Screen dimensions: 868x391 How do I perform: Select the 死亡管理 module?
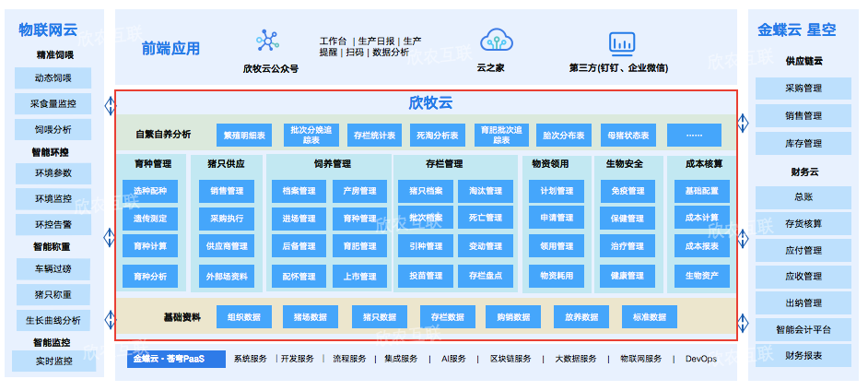tap(486, 218)
